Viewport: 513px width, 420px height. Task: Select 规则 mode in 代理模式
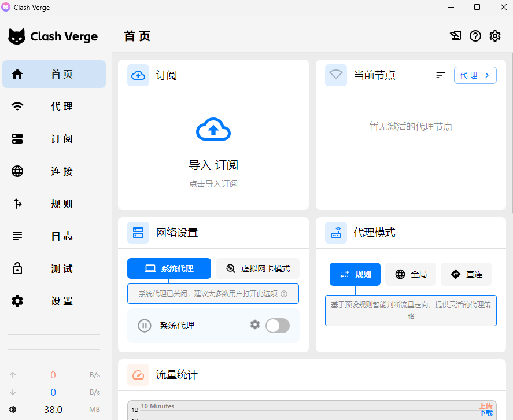click(355, 274)
